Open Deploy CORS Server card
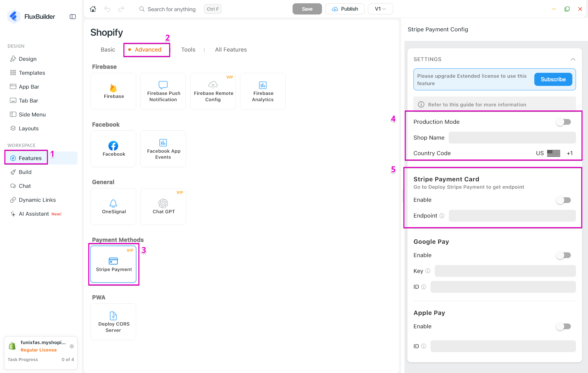 [x=113, y=322]
